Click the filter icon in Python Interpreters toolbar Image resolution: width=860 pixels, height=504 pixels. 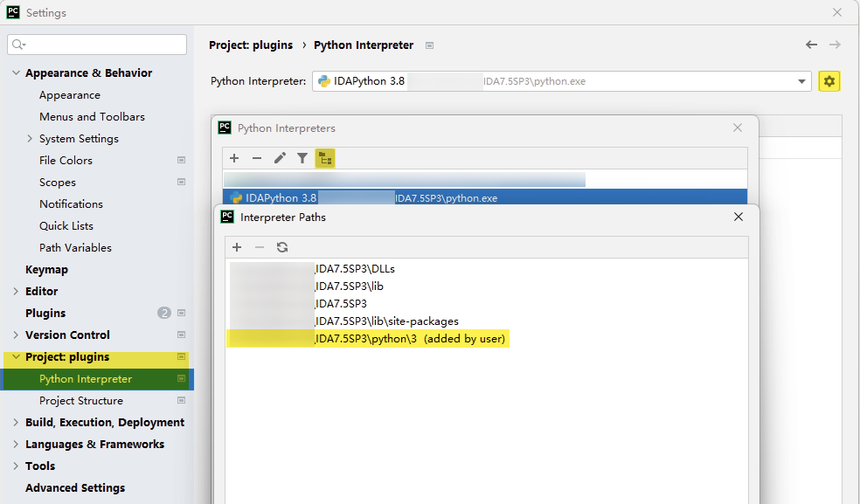click(302, 158)
